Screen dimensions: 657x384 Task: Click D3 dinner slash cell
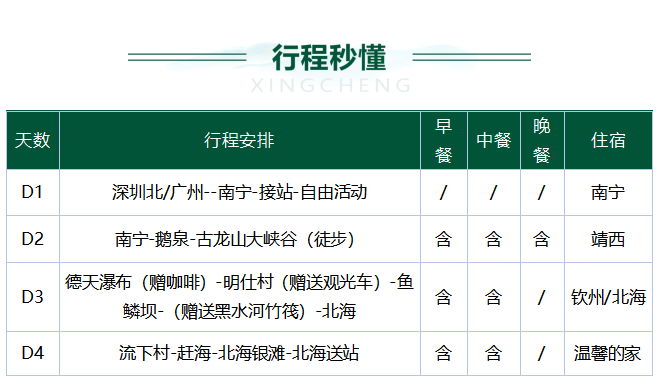[x=542, y=297]
